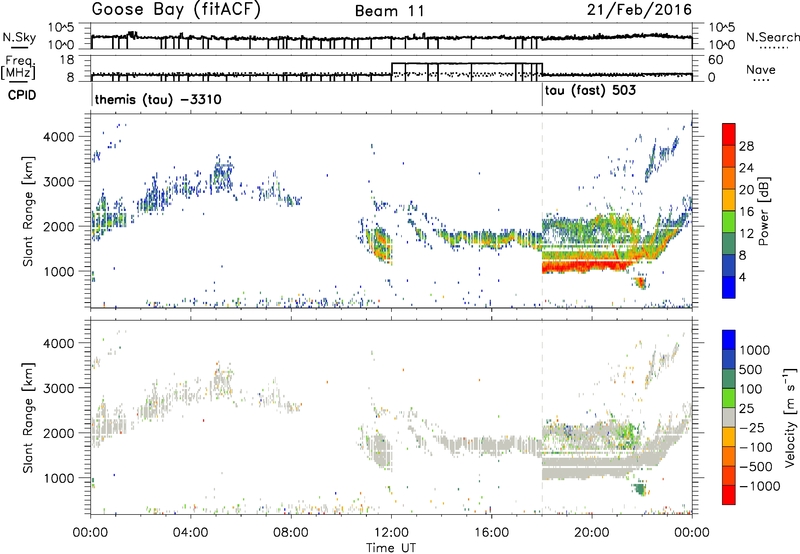
Task: Click the 'Goose Bay (fitACF)' title text
Action: pyautogui.click(x=176, y=9)
